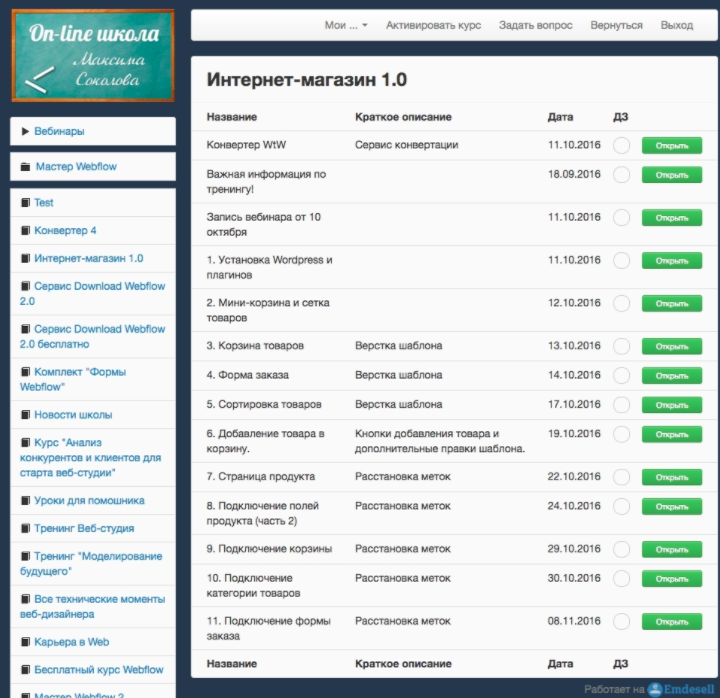The image size is (720, 698).
Task: Click book icon beside Тренинг Веб-студия
Action: coord(26,529)
